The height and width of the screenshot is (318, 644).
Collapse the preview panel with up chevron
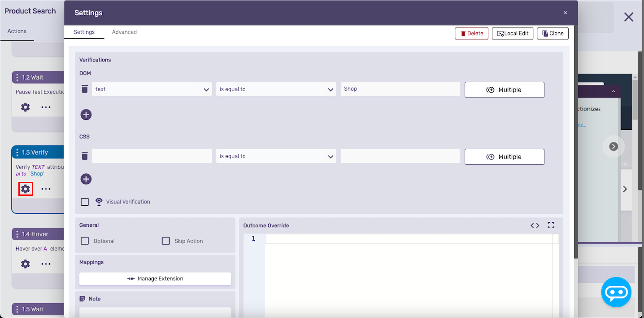pos(614,91)
